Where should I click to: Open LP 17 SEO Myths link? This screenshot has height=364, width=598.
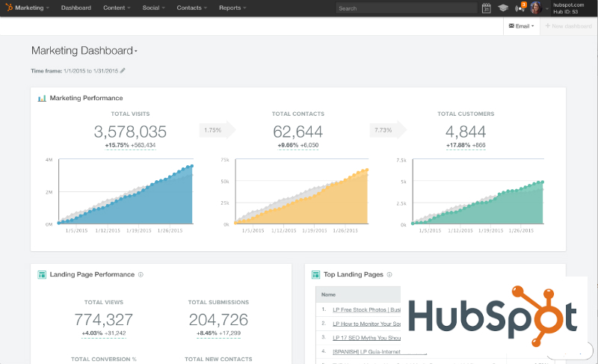pos(366,337)
